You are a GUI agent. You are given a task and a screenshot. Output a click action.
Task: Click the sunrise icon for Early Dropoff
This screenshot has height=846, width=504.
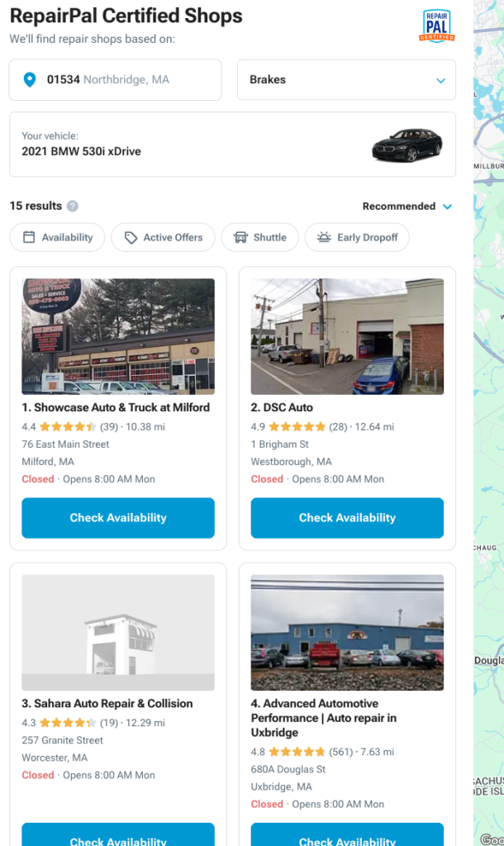(324, 237)
